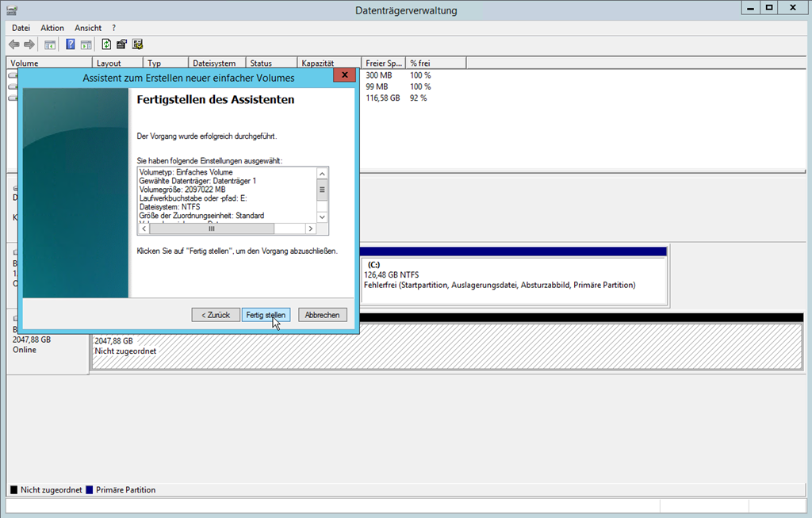Toggle the action pane toolbar icon

point(86,44)
